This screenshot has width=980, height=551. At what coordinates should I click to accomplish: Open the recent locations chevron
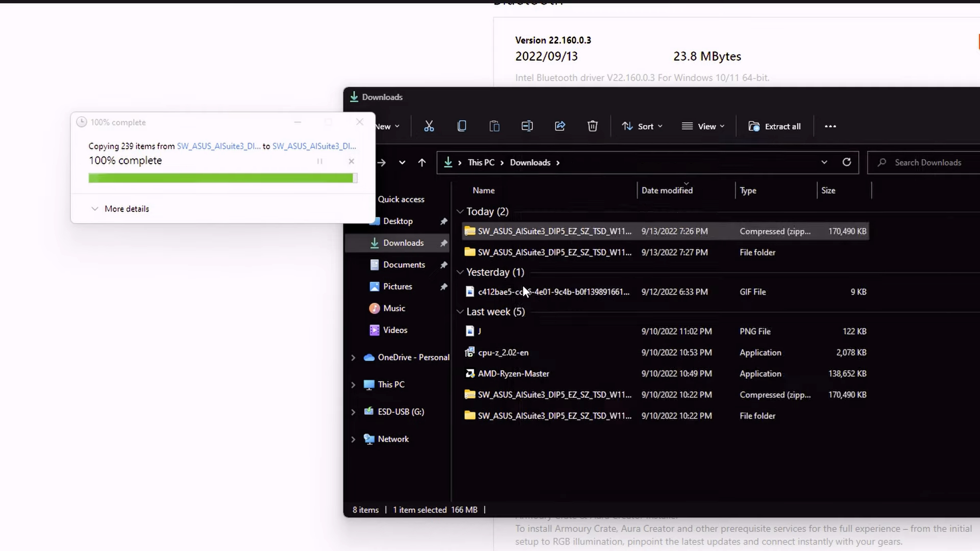coord(402,162)
